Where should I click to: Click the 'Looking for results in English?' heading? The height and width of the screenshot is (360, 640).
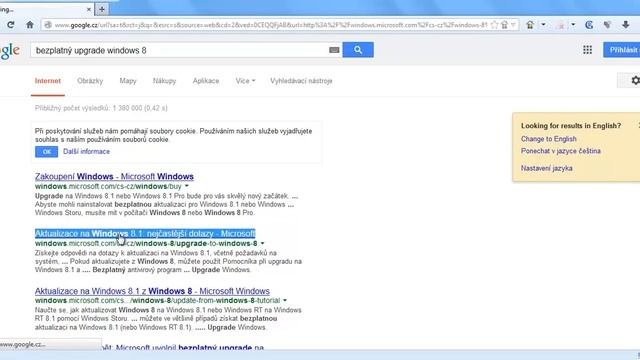(x=571, y=126)
